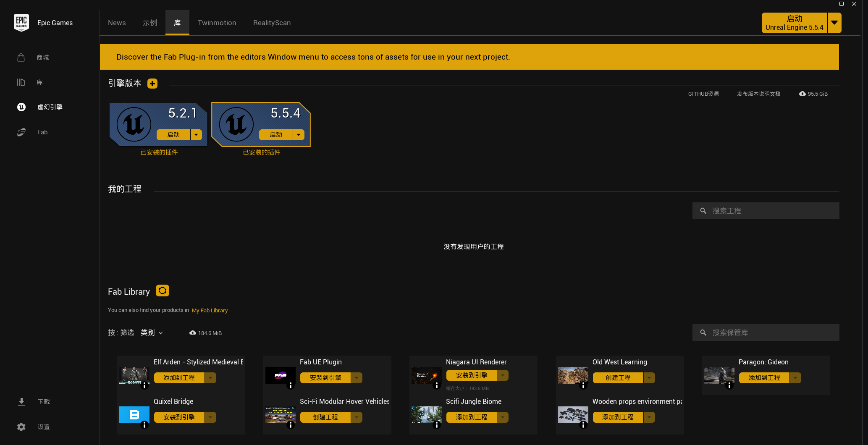Expand Fab UE Plugin action dropdown arrow

click(357, 378)
